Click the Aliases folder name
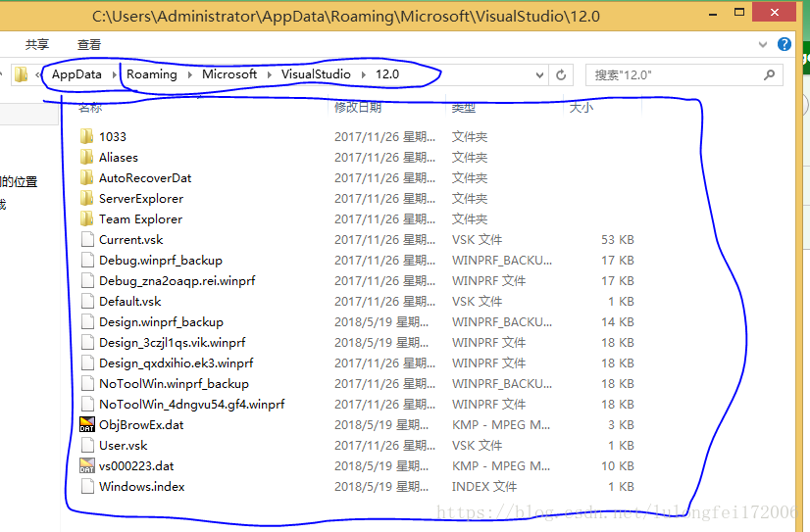Image resolution: width=810 pixels, height=532 pixels. click(119, 158)
